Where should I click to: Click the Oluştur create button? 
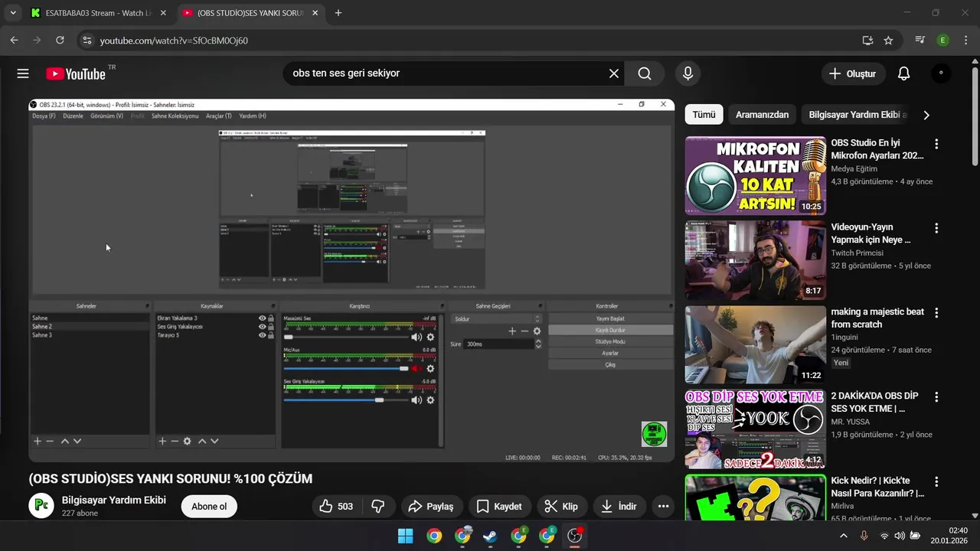(852, 73)
